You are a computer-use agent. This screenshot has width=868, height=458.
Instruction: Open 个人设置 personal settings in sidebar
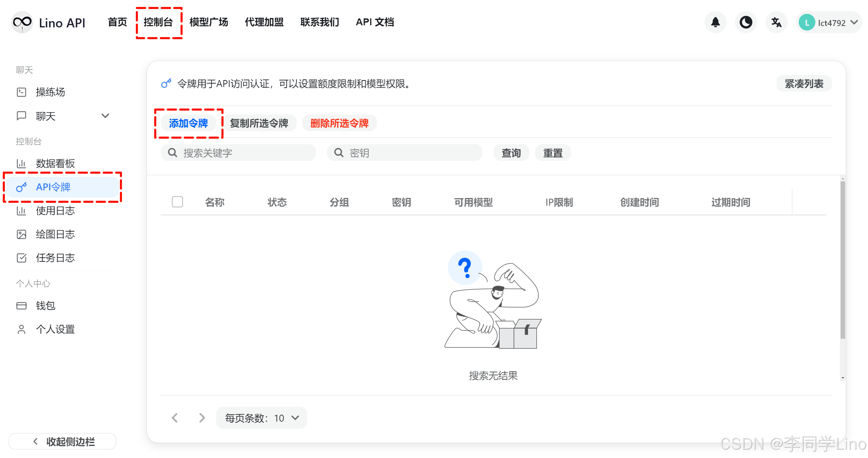(x=55, y=329)
